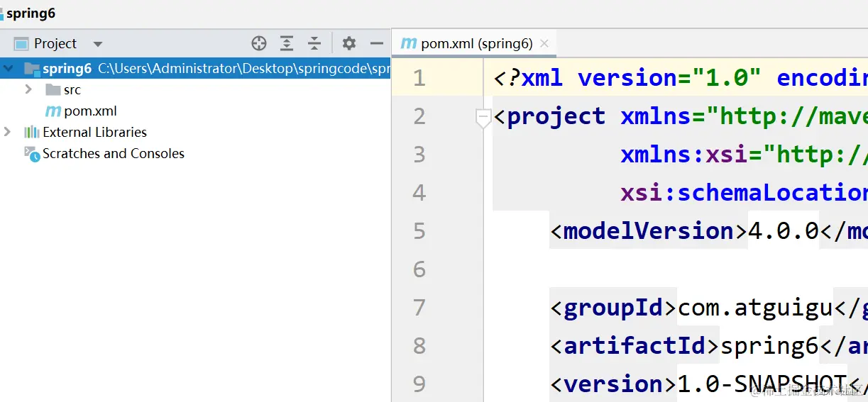Image resolution: width=868 pixels, height=402 pixels.
Task: Select the src folder in tree
Action: coord(72,90)
